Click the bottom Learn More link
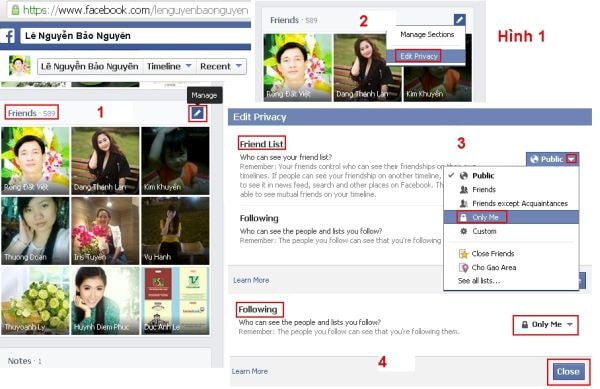600x389 pixels. [250, 371]
